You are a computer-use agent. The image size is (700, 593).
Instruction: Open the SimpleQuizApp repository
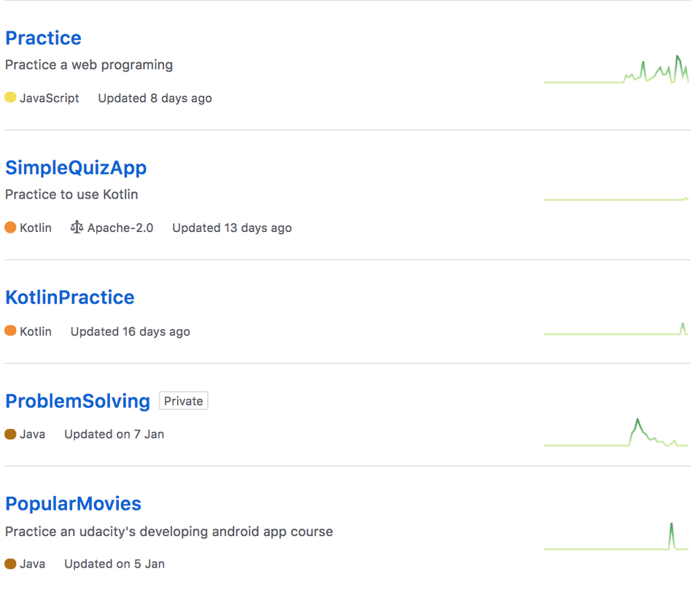pyautogui.click(x=76, y=168)
